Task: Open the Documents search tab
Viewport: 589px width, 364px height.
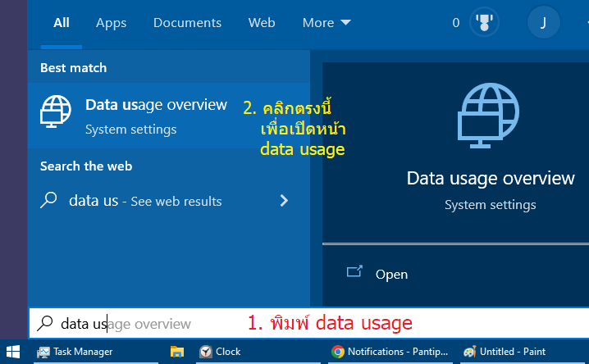Action: (187, 23)
